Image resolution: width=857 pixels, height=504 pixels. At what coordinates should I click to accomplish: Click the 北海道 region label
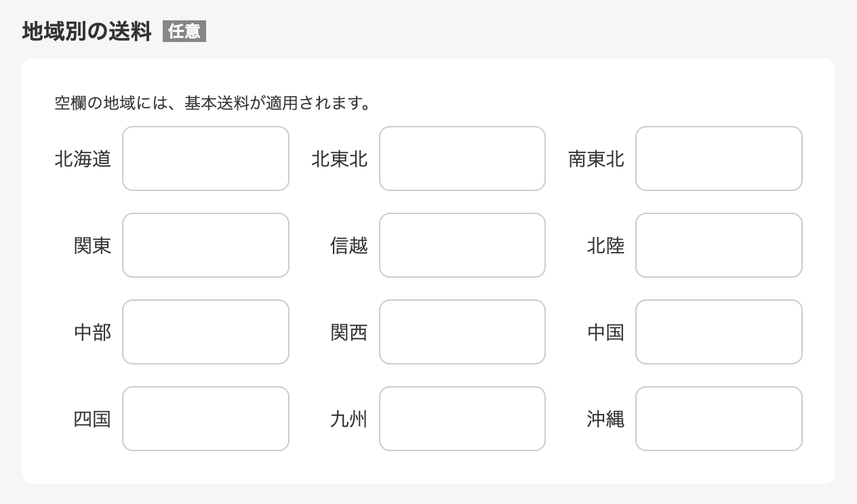82,160
